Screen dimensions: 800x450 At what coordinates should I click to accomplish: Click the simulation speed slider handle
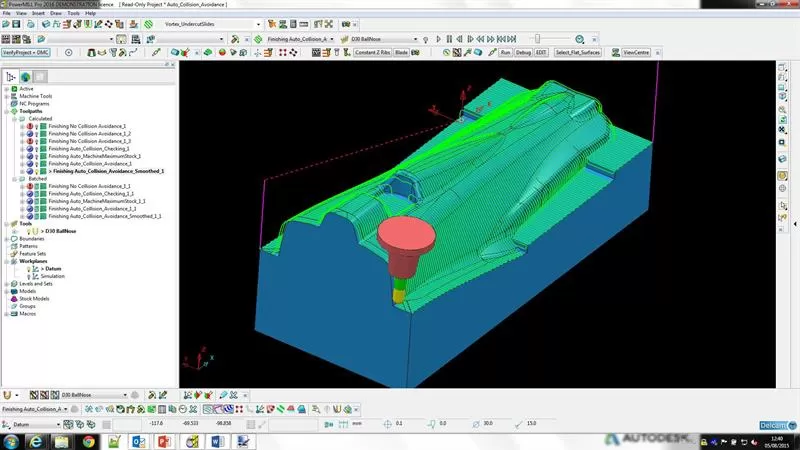(x=537, y=39)
